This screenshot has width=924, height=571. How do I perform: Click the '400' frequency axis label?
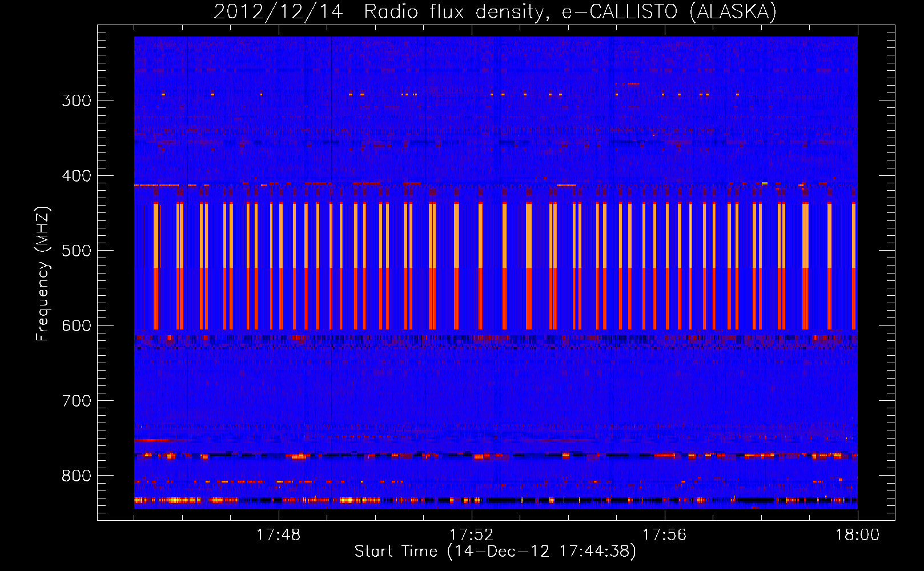(77, 176)
